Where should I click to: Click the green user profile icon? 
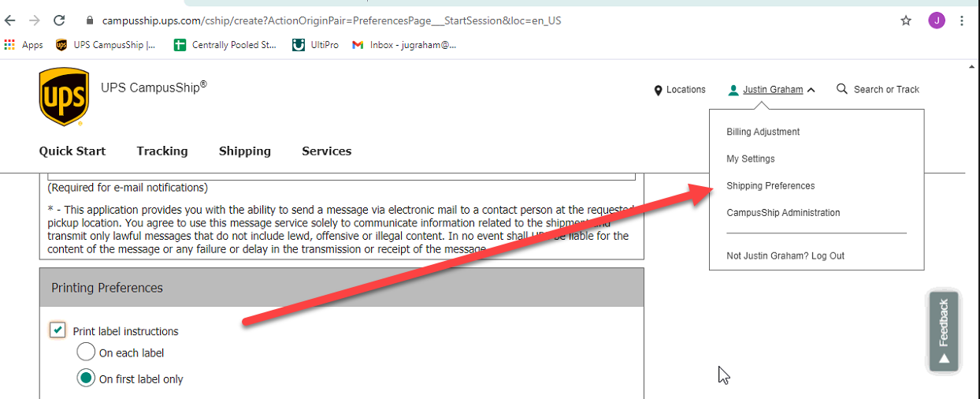[x=733, y=90]
